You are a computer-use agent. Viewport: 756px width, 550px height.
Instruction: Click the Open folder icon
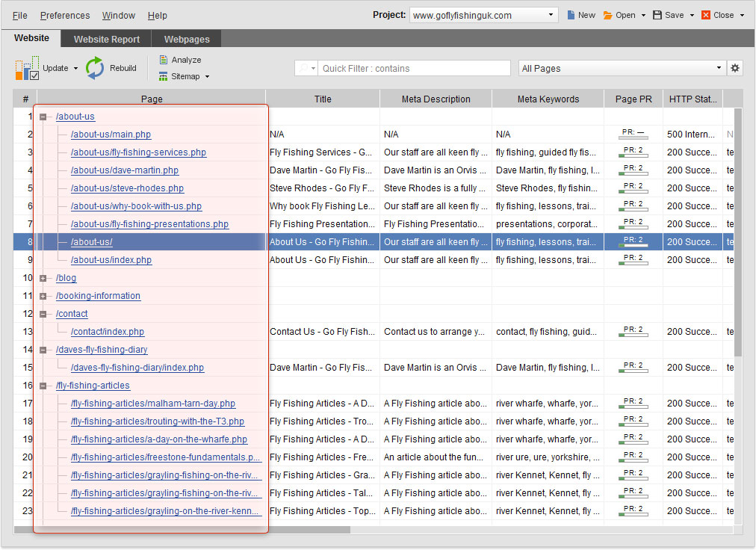click(608, 15)
